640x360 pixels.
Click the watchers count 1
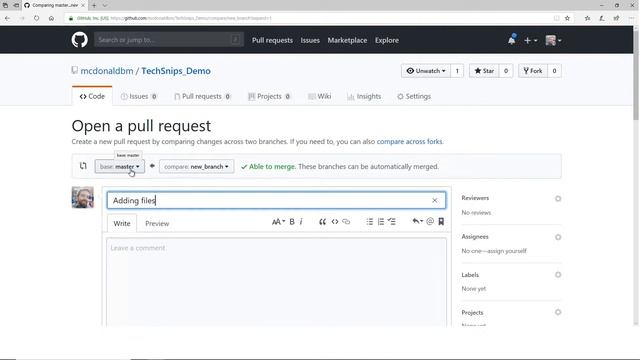pyautogui.click(x=457, y=71)
